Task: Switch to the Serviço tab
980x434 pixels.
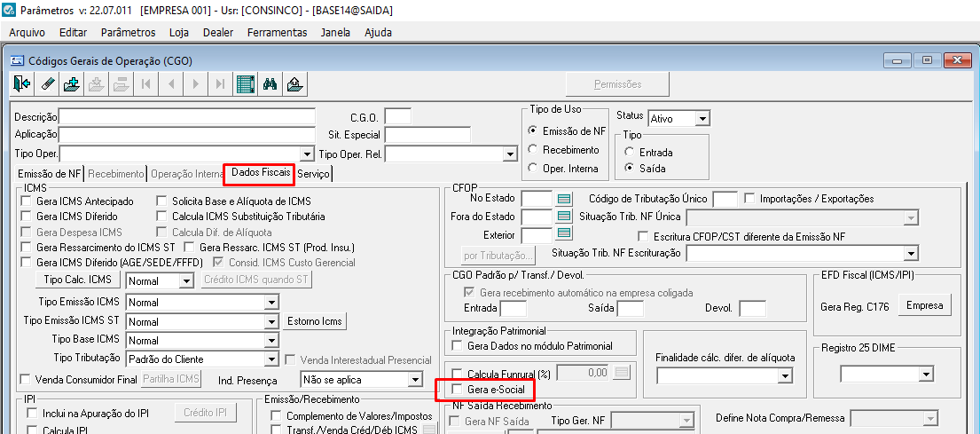Action: coord(313,175)
